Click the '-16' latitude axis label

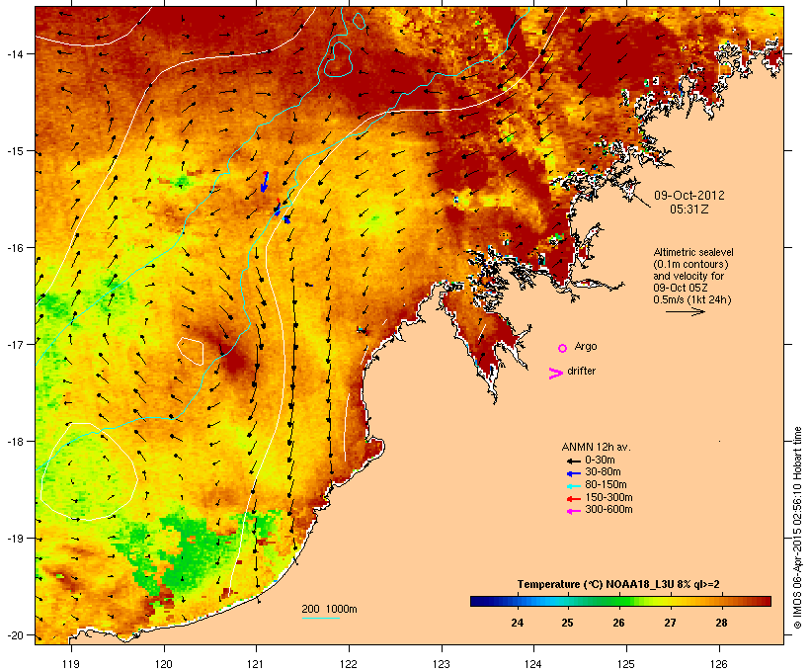pyautogui.click(x=14, y=248)
